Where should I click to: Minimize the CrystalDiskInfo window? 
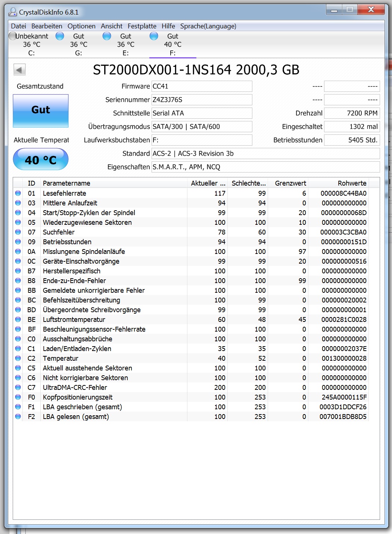pyautogui.click(x=334, y=10)
